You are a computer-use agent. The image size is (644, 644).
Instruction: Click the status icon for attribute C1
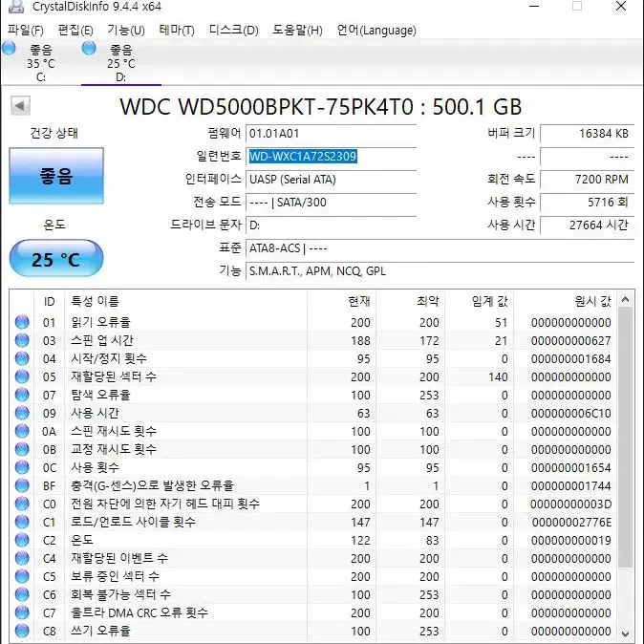(22, 522)
